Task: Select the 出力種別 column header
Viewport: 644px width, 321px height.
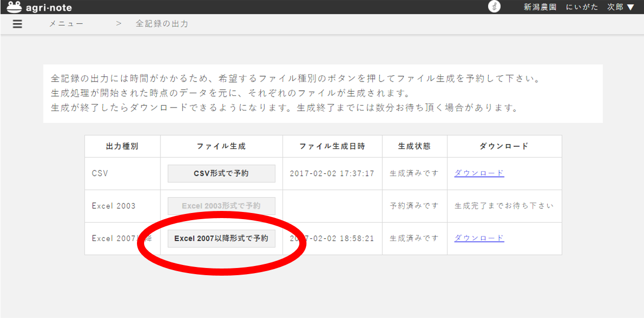Action: pyautogui.click(x=122, y=146)
